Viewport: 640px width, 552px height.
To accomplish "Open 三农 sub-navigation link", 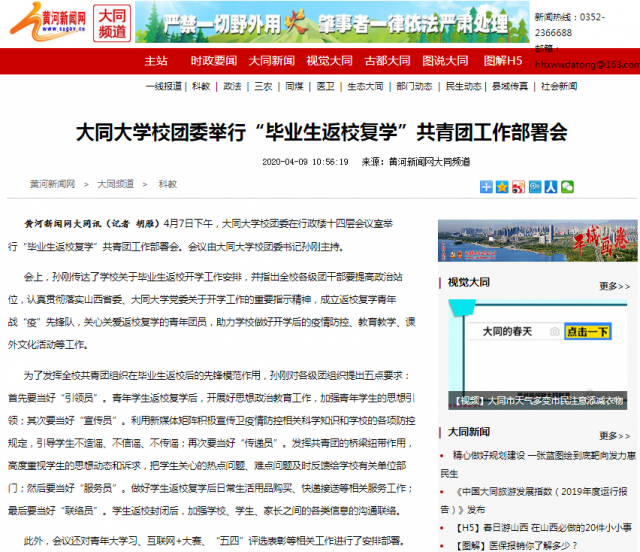I will [263, 86].
